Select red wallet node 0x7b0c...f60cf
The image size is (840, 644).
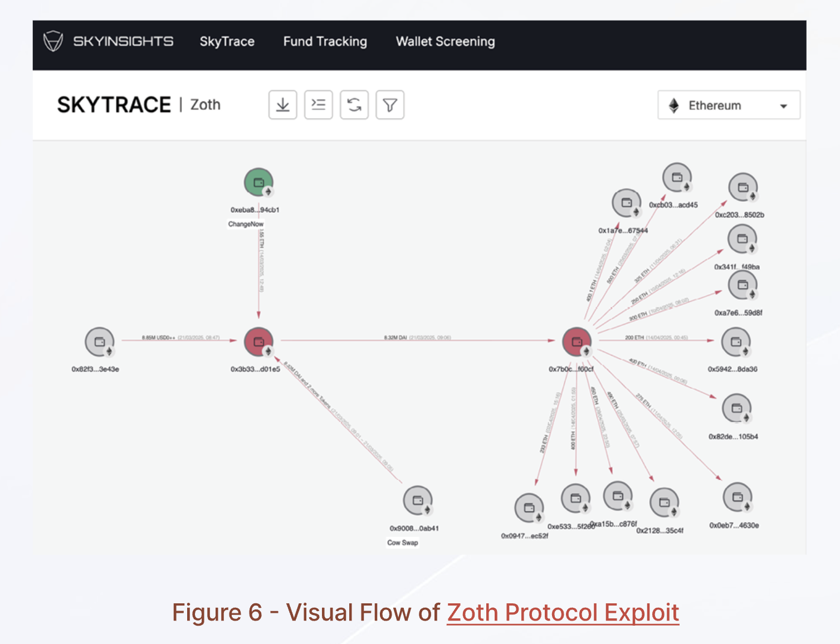pos(577,342)
